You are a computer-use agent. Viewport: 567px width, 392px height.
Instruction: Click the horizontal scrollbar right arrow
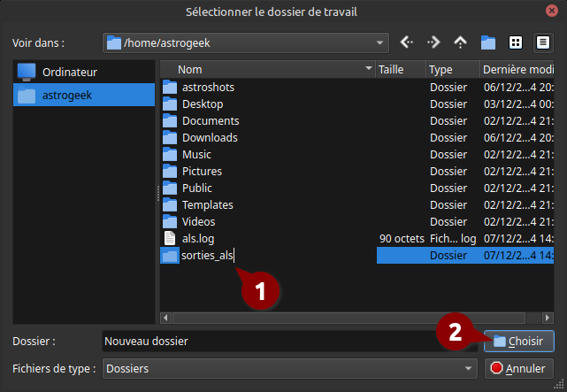tap(548, 318)
